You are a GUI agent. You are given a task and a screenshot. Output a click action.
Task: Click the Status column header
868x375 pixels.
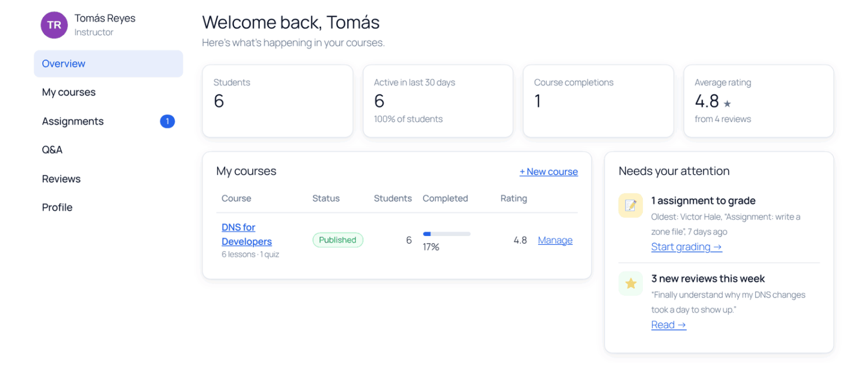[326, 198]
